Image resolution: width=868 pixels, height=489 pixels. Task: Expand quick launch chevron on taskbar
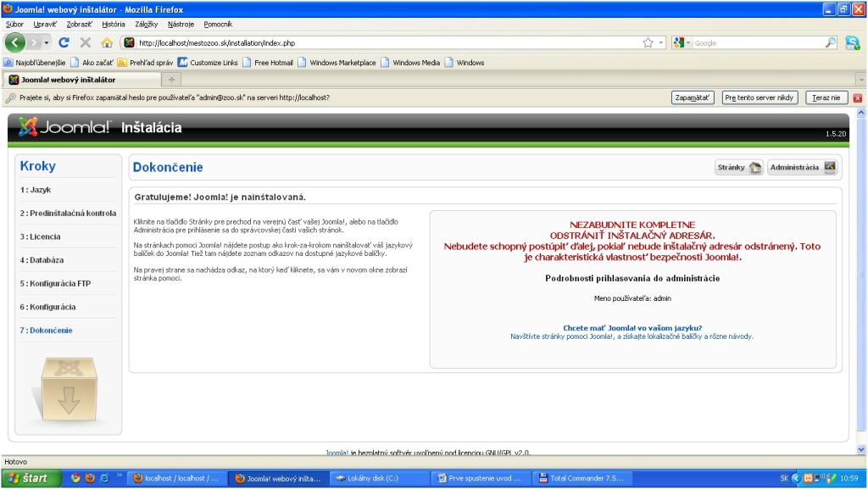tap(119, 475)
